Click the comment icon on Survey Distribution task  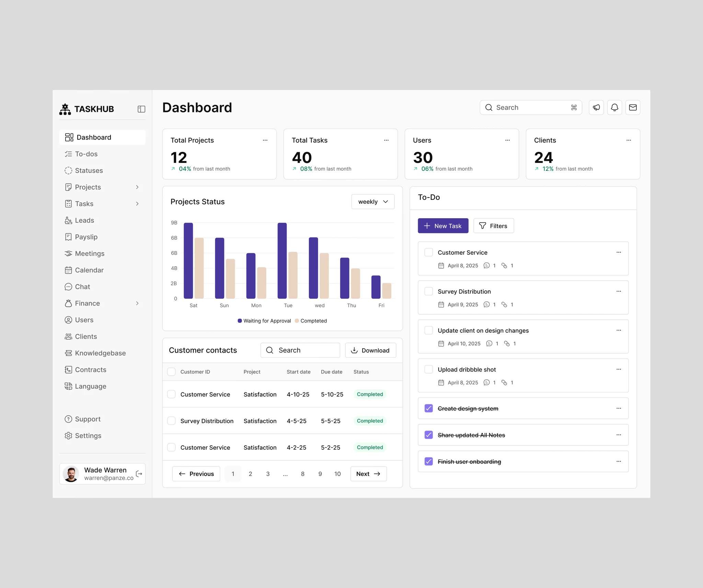click(x=486, y=305)
